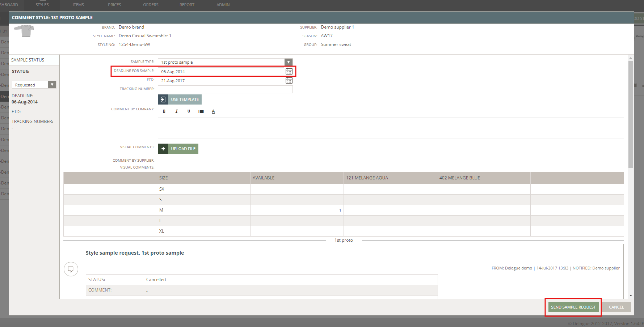This screenshot has width=644, height=327.
Task: Click the sweatshirt style thumbnail
Action: click(24, 31)
